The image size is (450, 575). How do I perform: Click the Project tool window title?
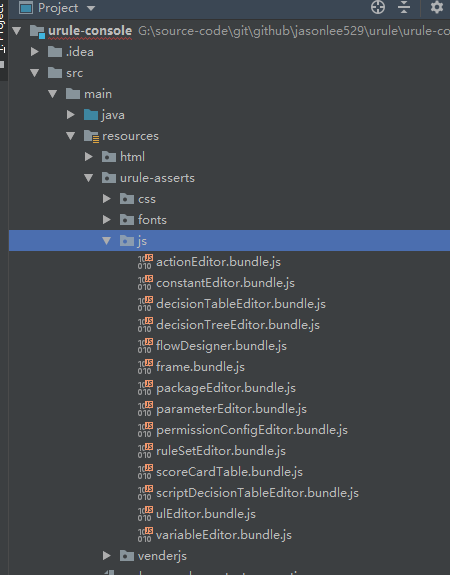(x=58, y=8)
